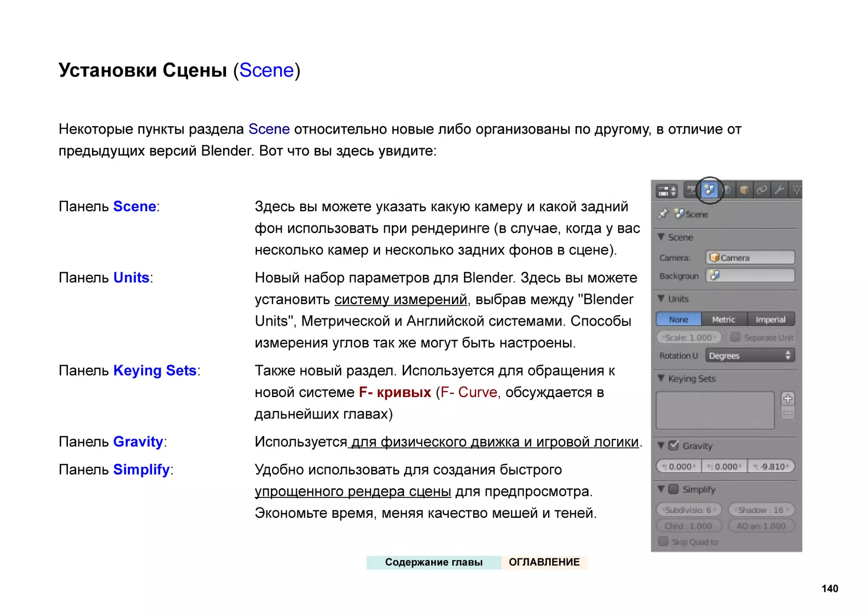Select Metric unit system
The height and width of the screenshot is (614, 868).
pos(724,319)
